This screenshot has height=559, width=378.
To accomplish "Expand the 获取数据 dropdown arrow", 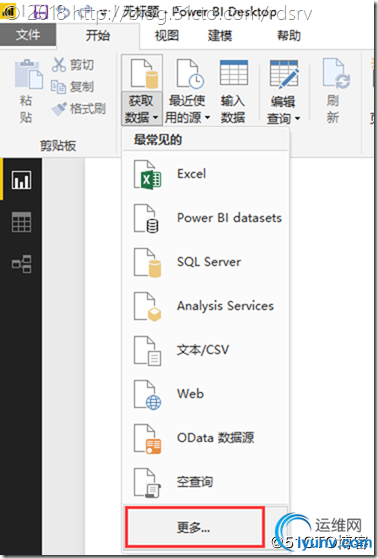I will pyautogui.click(x=155, y=117).
